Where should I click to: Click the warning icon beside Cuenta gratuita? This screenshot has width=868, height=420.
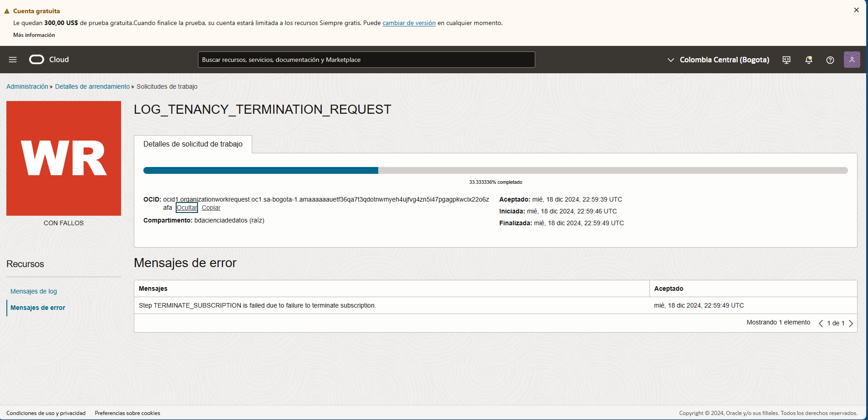coord(7,11)
